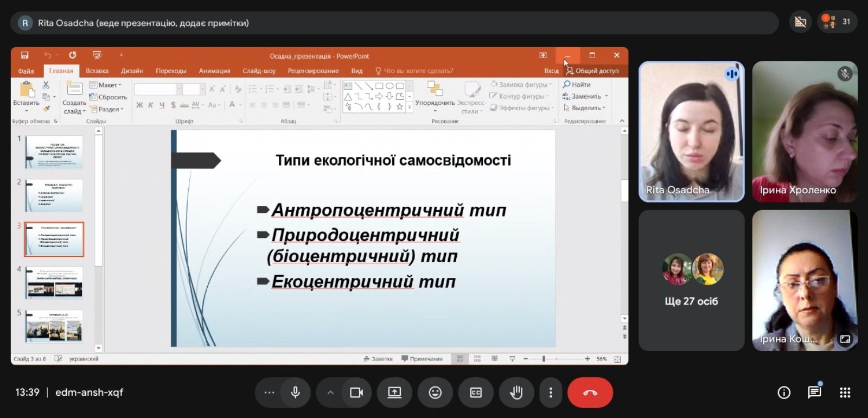
Task: Open the emoji reactions button
Action: tap(435, 392)
